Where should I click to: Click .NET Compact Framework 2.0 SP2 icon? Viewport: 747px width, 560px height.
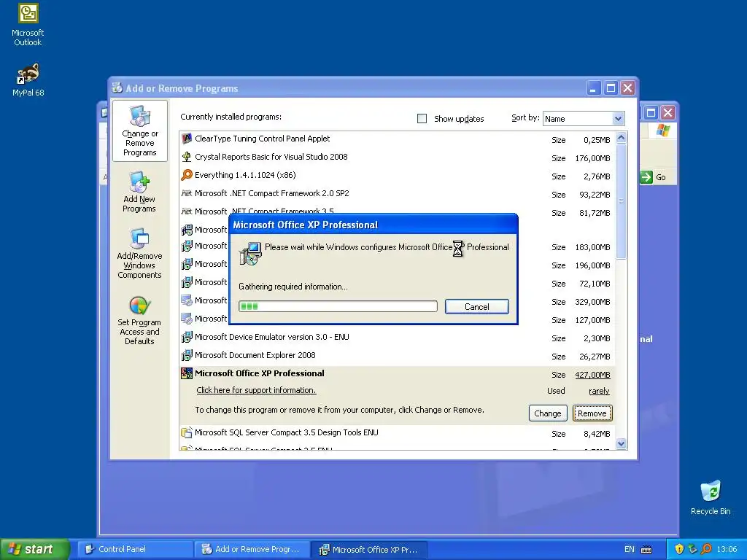click(x=187, y=192)
